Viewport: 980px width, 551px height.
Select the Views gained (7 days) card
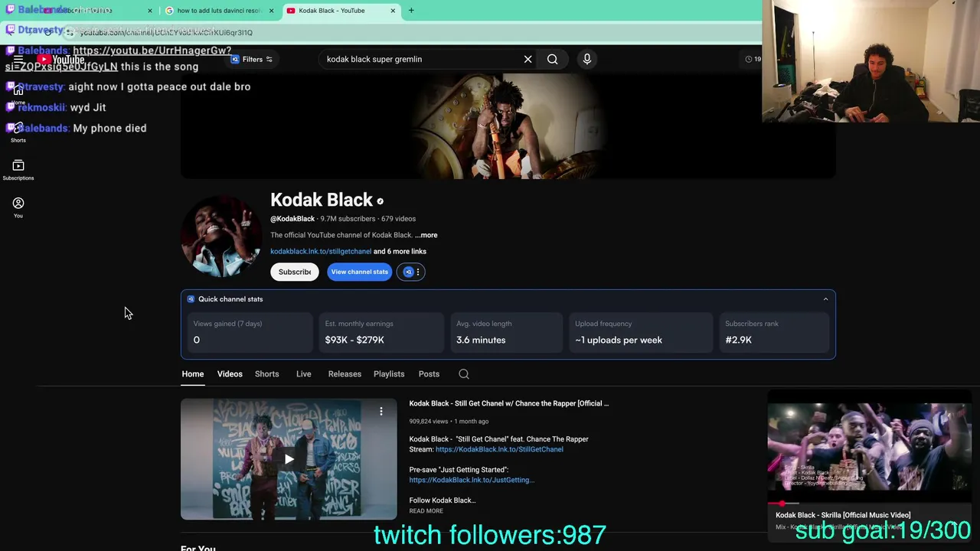[x=250, y=332]
